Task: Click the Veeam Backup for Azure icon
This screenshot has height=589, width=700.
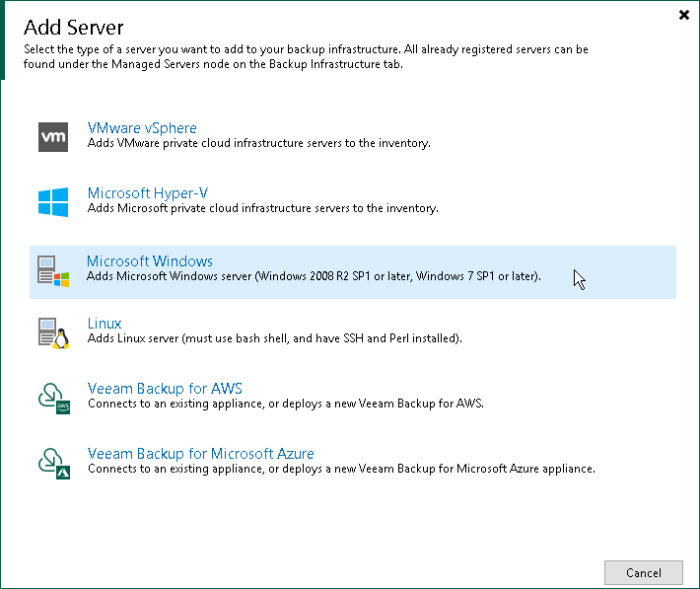Action: (52, 462)
